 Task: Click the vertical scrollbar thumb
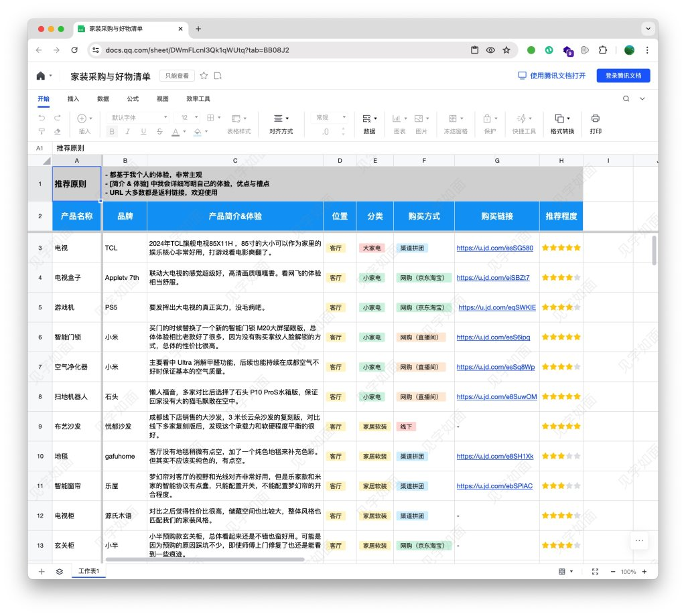pos(654,250)
